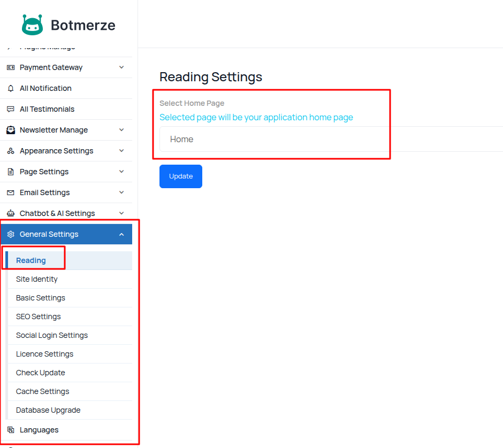
Task: Select Cache Settings in the sidebar
Action: pos(43,391)
